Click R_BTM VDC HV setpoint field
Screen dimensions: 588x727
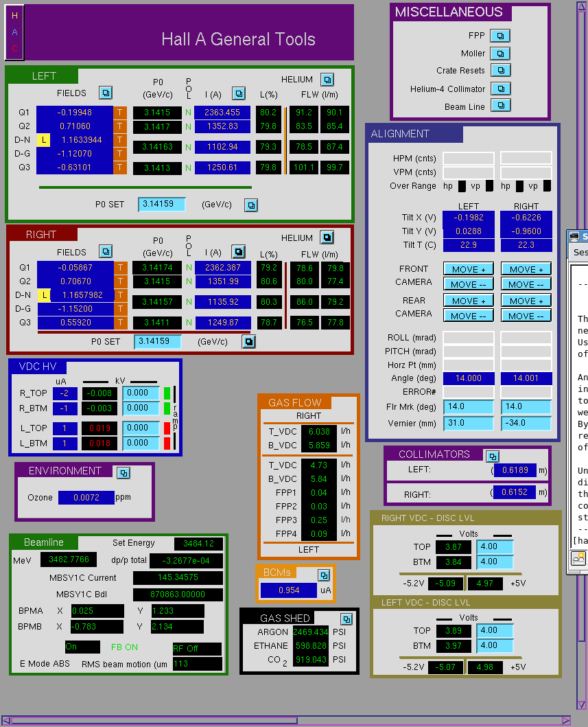[x=141, y=408]
